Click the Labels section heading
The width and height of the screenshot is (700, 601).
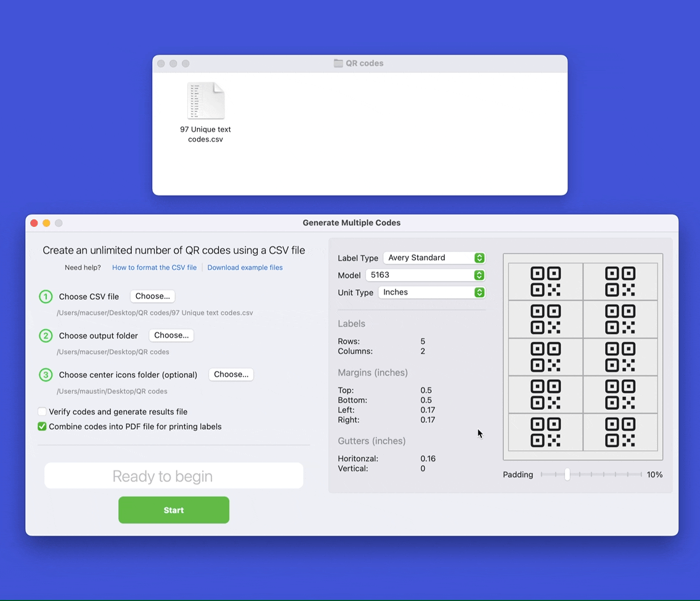351,324
